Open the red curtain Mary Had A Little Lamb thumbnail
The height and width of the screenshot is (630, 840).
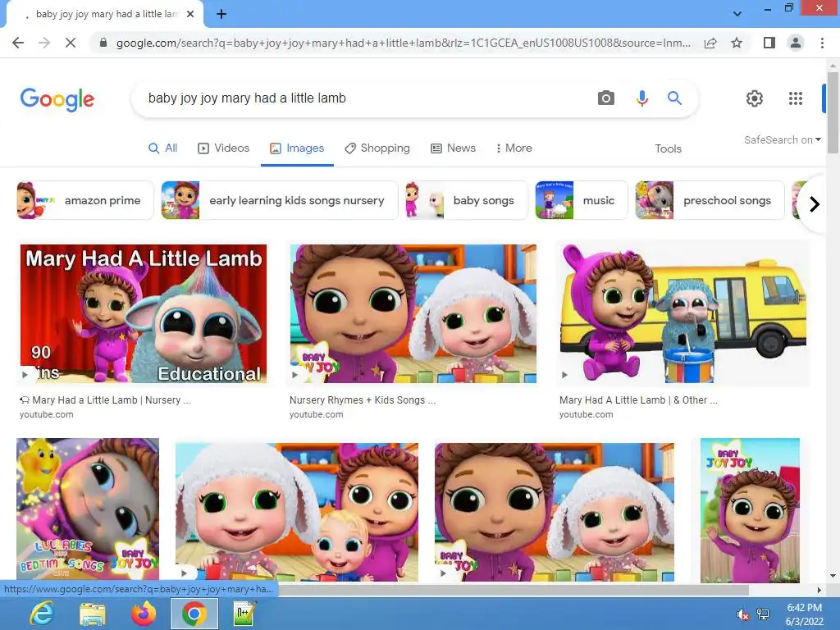click(143, 314)
